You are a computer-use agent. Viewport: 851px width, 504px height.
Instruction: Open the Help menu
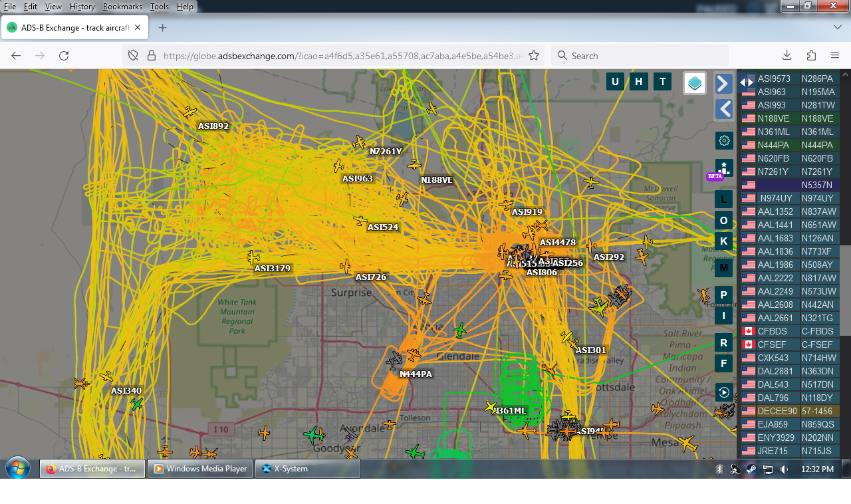[185, 7]
